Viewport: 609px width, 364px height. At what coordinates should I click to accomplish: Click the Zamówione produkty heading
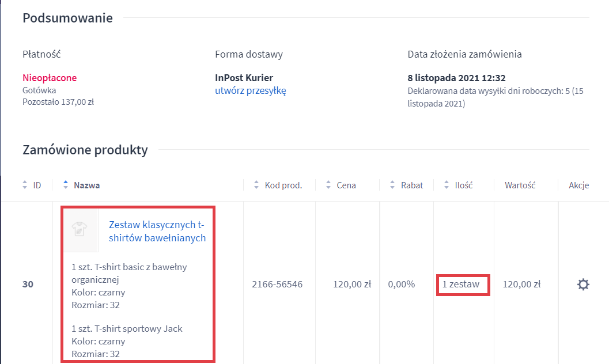coord(85,150)
